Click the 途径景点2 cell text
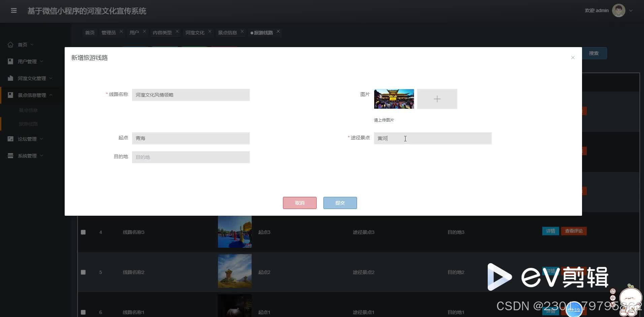This screenshot has height=317, width=644. (363, 272)
